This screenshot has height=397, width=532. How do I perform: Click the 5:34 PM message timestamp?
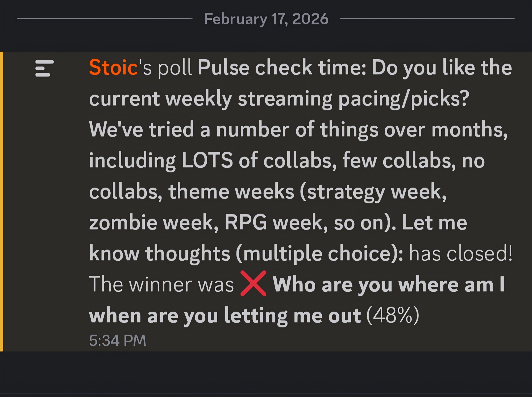click(x=118, y=340)
